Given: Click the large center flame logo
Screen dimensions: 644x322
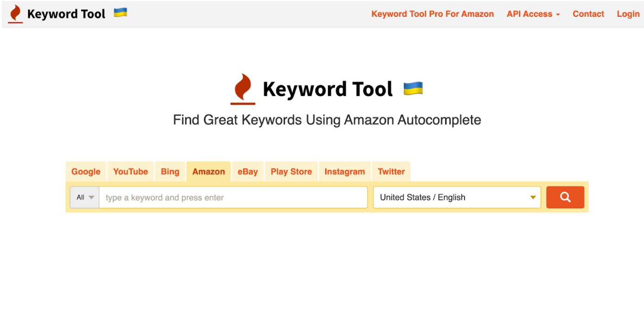Looking at the screenshot, I should click(243, 89).
